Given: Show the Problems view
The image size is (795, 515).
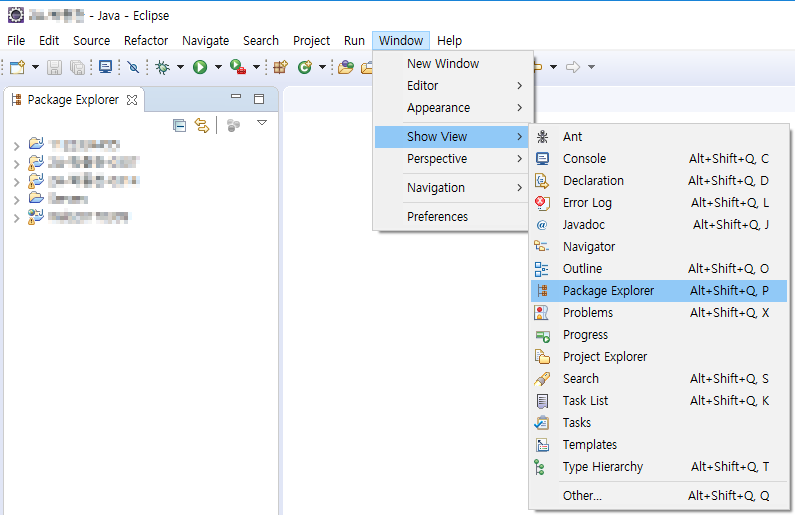Looking at the screenshot, I should [x=659, y=313].
